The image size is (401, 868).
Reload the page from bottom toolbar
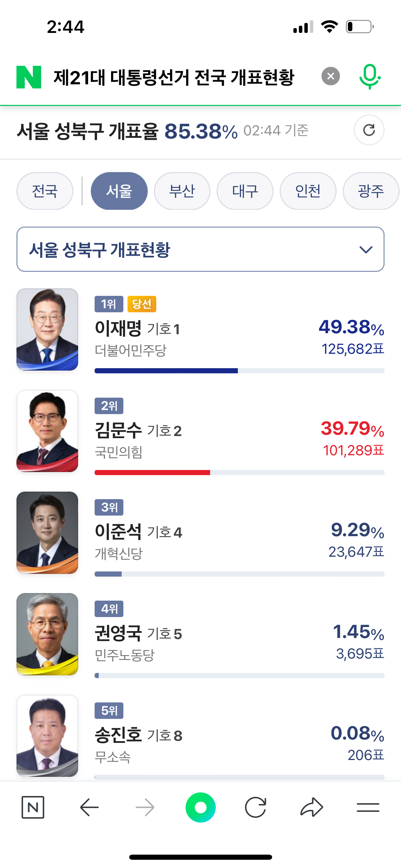[x=256, y=807]
